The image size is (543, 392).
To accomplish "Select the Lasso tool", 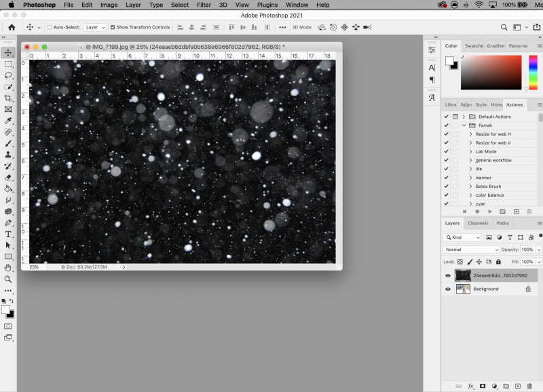I will [x=8, y=75].
